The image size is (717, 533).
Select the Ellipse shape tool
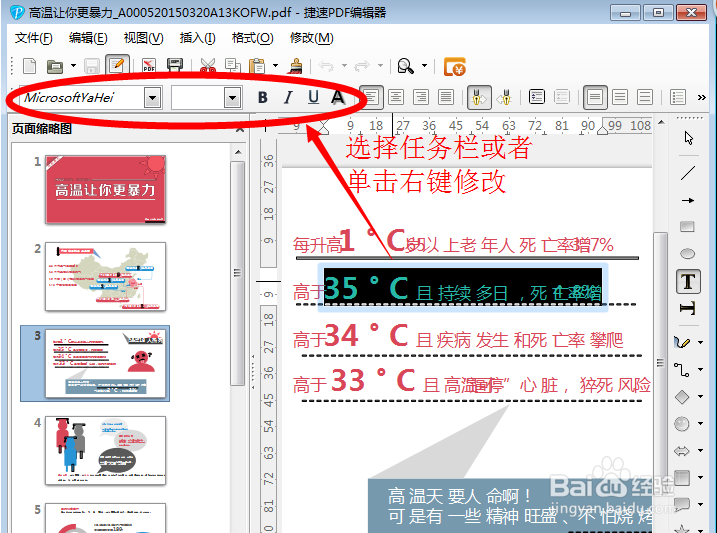[687, 253]
